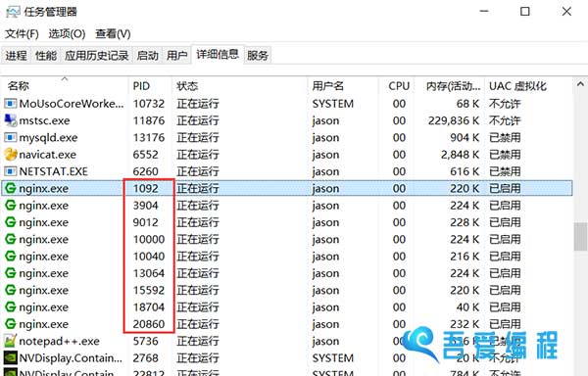Click PID value 11876
Screen dimensions: 588x376
[x=149, y=120]
